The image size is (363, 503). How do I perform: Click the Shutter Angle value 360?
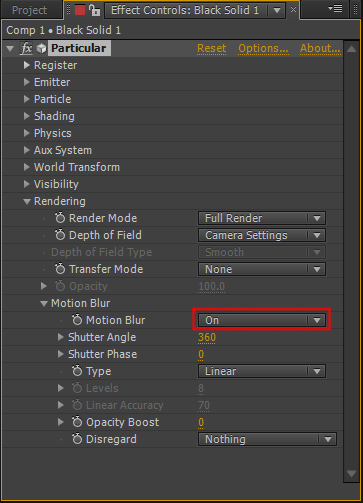[x=207, y=337]
